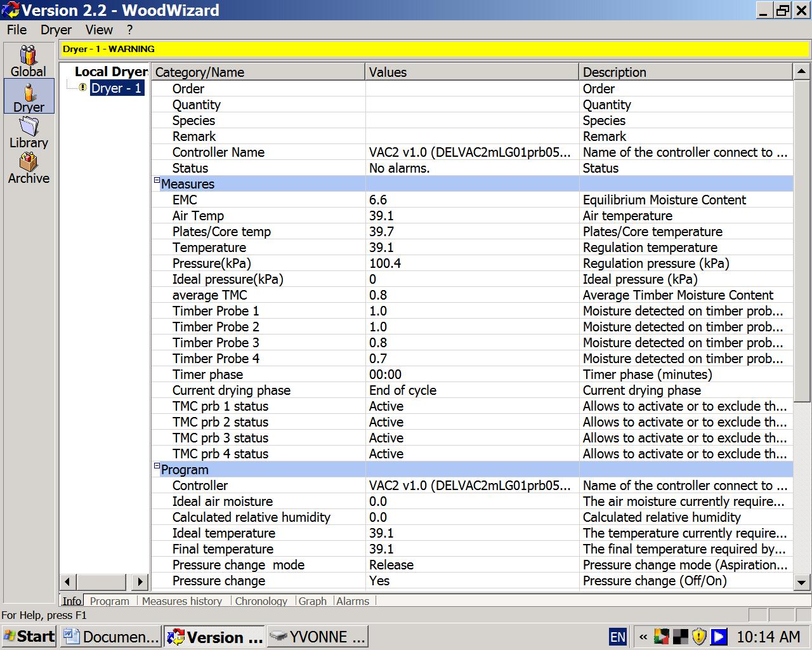Viewport: 812px width, 650px height.
Task: Select the Order row
Action: [x=472, y=89]
